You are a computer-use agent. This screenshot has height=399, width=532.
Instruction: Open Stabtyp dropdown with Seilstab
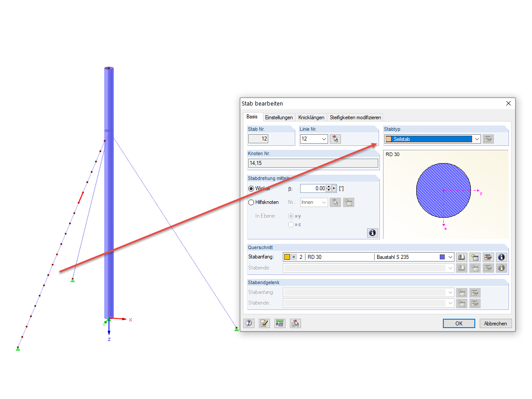point(477,139)
